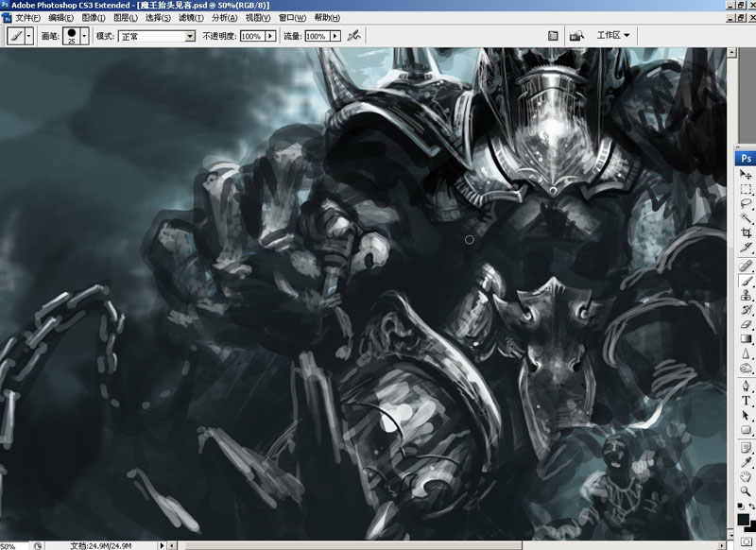Select the History Brush tool
Image resolution: width=756 pixels, height=550 pixels.
tap(746, 309)
